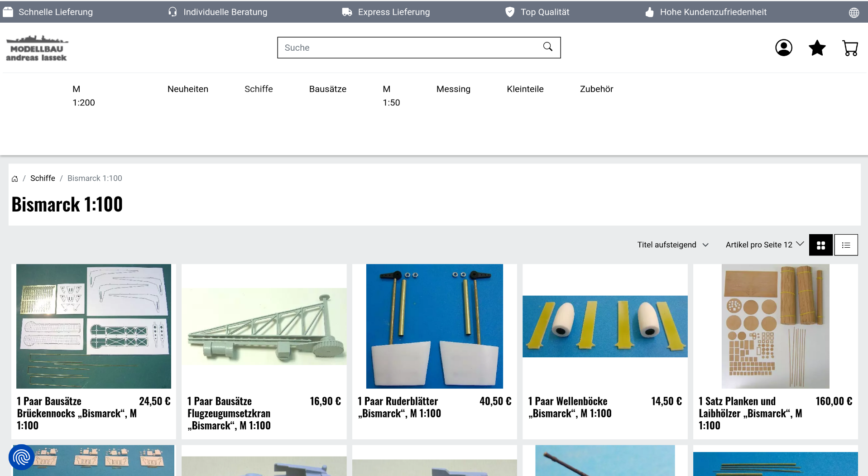Select the Messing menu item
The width and height of the screenshot is (868, 476).
coord(453,89)
